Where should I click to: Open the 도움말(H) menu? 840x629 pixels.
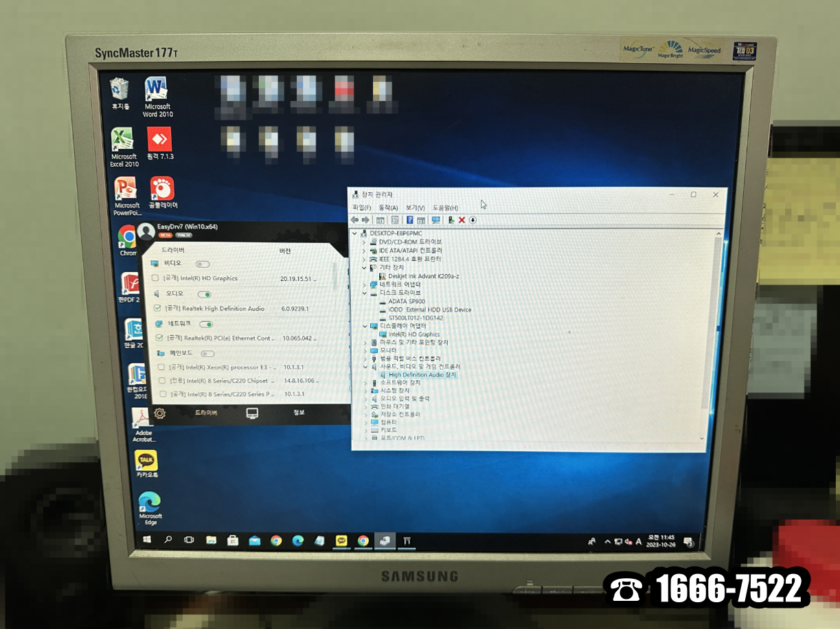pyautogui.click(x=445, y=208)
